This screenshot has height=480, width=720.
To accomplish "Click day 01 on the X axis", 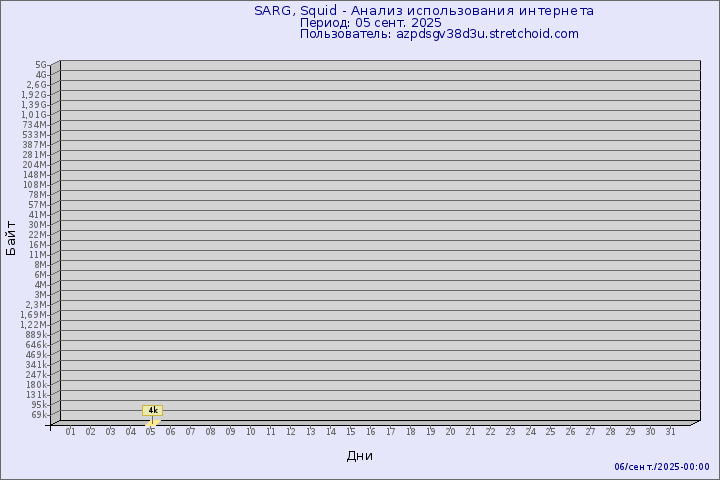I will pos(70,432).
